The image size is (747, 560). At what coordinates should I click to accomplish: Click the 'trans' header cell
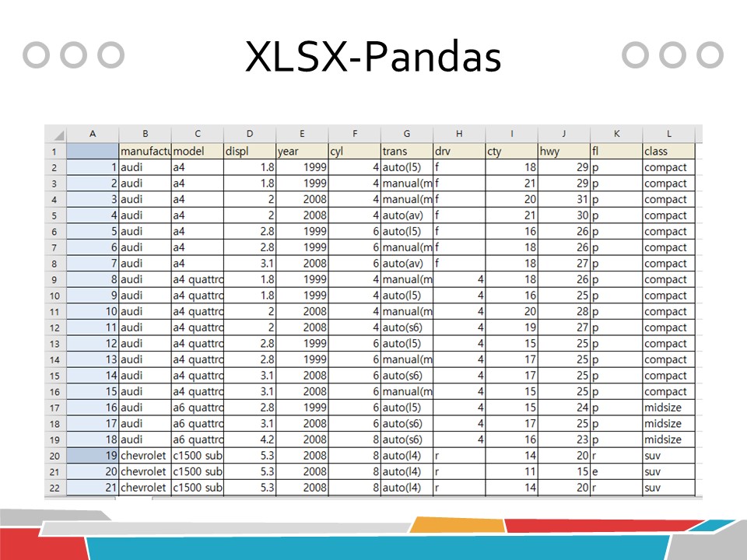[407, 152]
